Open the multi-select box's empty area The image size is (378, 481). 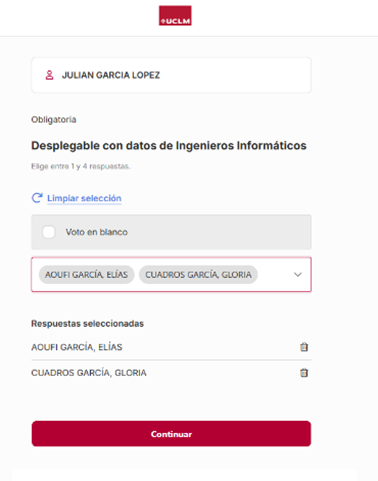click(274, 275)
